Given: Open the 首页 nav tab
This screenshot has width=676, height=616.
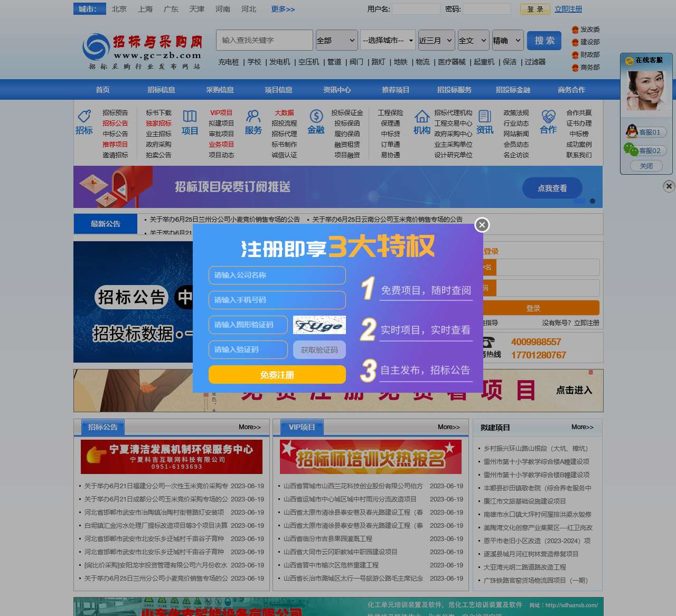Looking at the screenshot, I should (102, 90).
